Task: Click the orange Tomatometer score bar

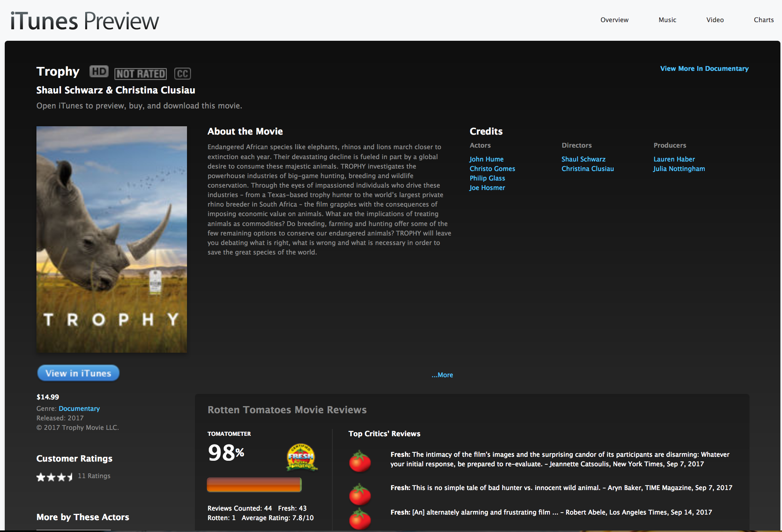Action: pos(254,484)
